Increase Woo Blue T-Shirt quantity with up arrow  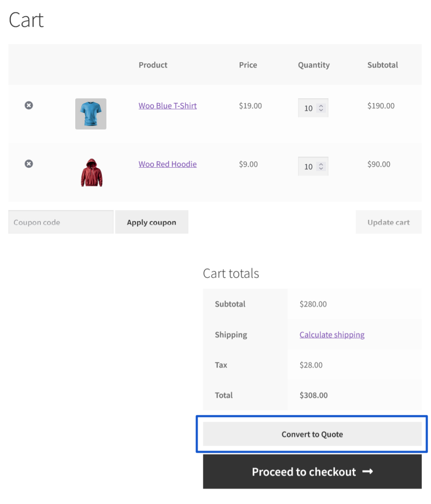click(321, 106)
